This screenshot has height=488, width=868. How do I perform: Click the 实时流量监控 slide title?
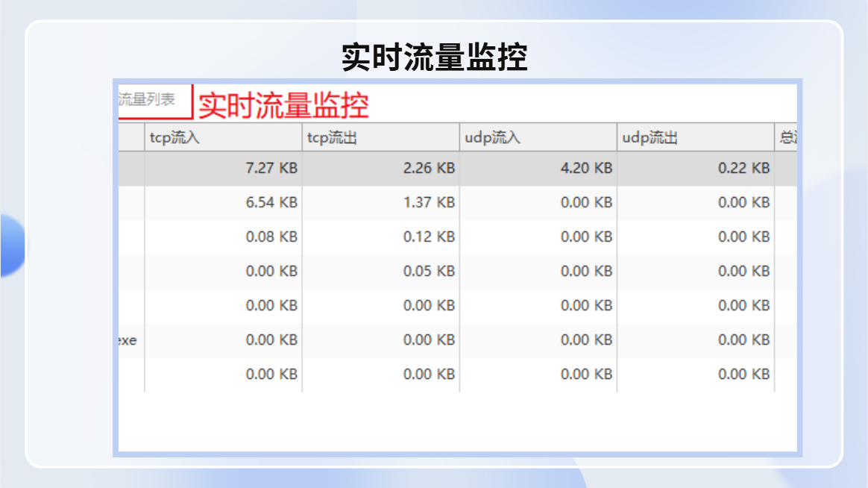tap(435, 57)
